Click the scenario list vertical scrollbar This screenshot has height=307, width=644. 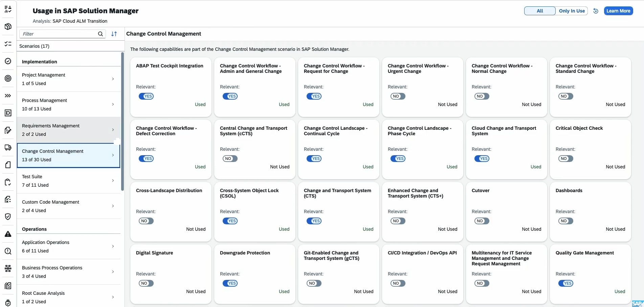(x=123, y=121)
